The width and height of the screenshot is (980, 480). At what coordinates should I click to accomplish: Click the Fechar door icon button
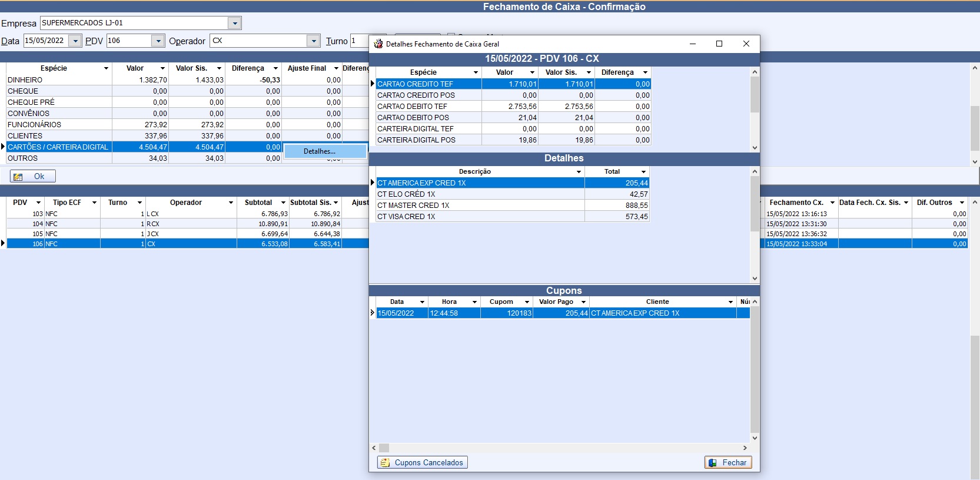[x=713, y=463]
